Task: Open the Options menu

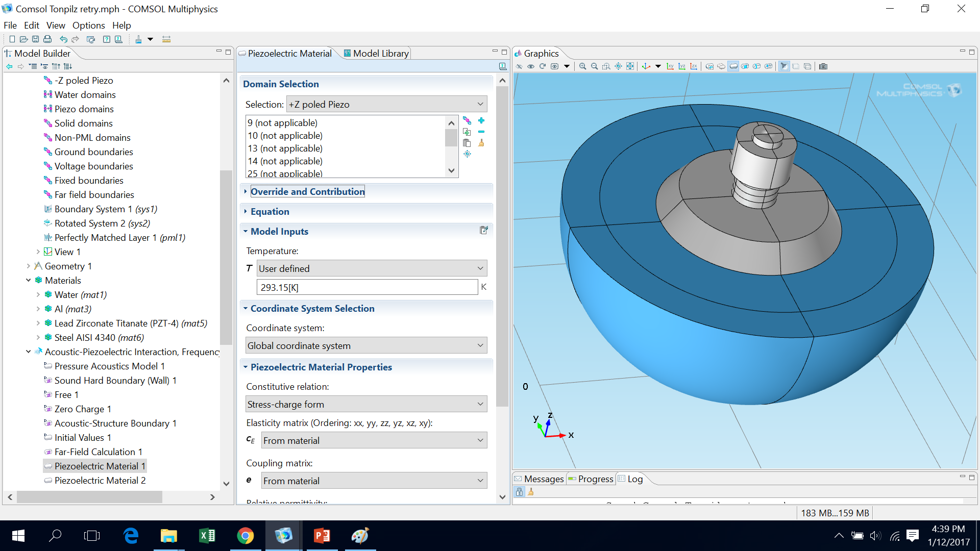Action: point(88,25)
